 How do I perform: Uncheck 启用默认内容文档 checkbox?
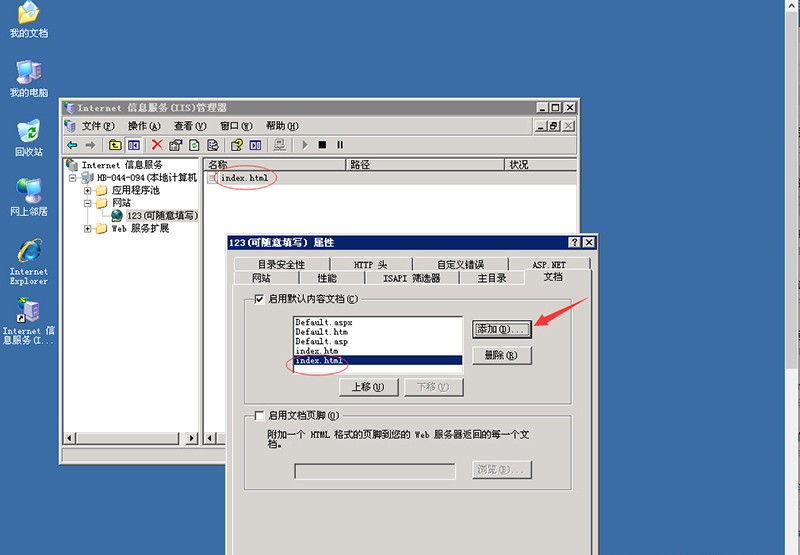click(260, 299)
